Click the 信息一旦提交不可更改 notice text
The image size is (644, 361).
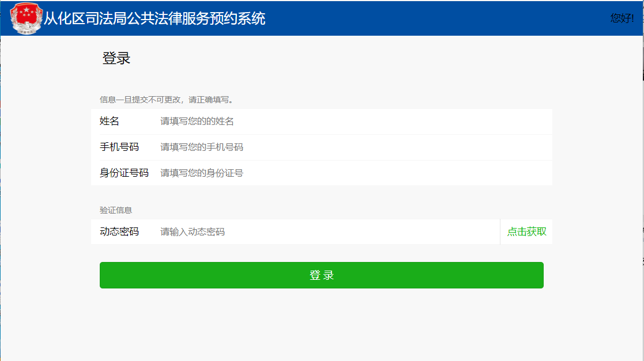[167, 100]
